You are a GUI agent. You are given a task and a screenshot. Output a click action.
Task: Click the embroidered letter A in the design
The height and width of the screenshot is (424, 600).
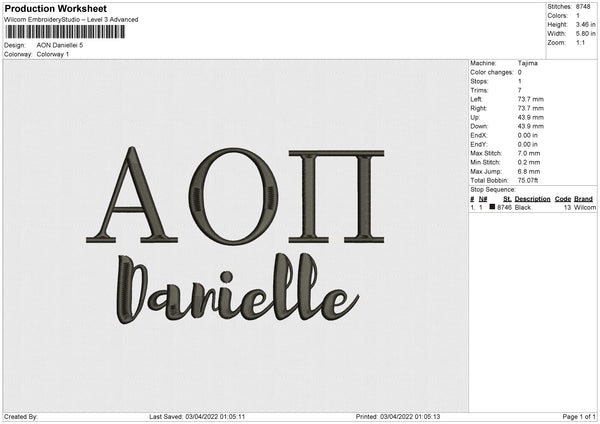tap(132, 195)
